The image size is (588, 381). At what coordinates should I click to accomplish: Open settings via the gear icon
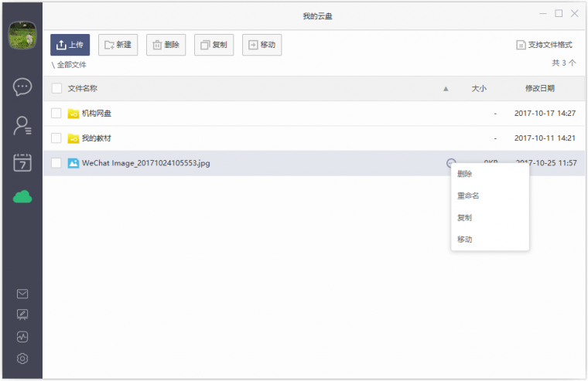pos(22,359)
